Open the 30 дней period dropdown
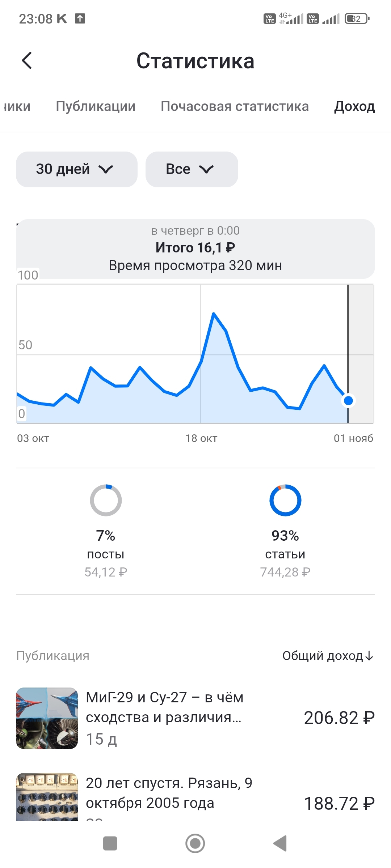The width and height of the screenshot is (391, 868). (x=76, y=169)
